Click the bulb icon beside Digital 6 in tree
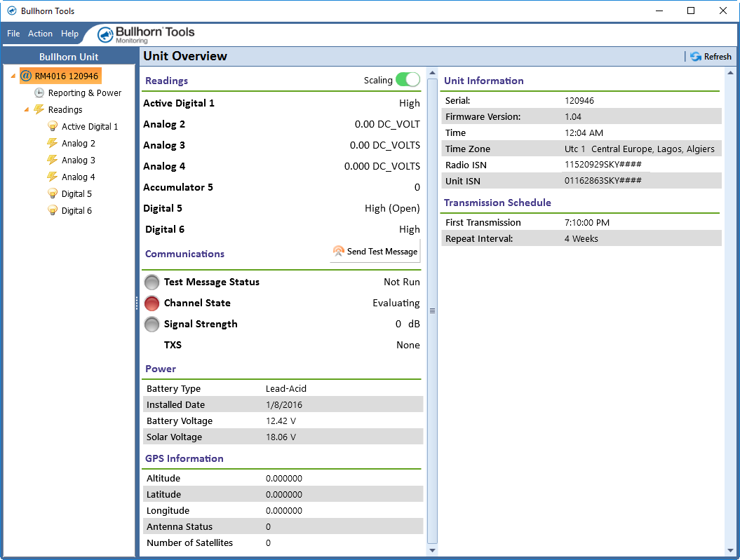This screenshot has width=740, height=560. click(x=53, y=211)
